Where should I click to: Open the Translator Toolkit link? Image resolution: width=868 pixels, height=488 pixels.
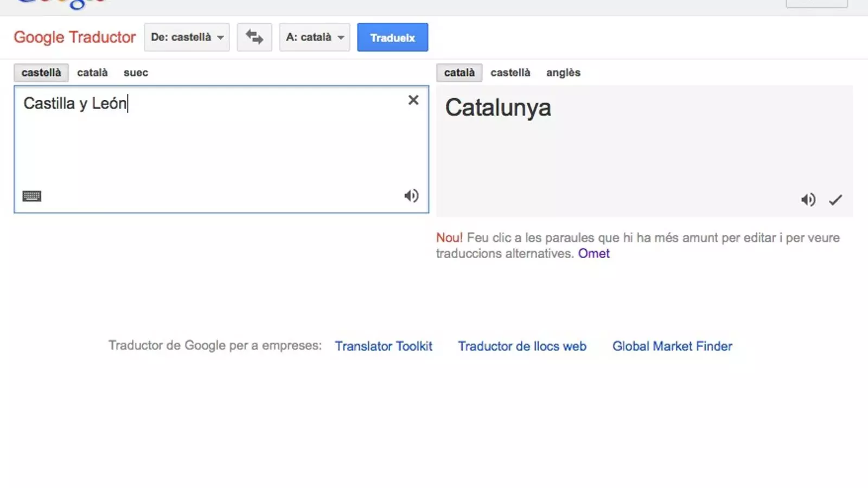point(384,346)
